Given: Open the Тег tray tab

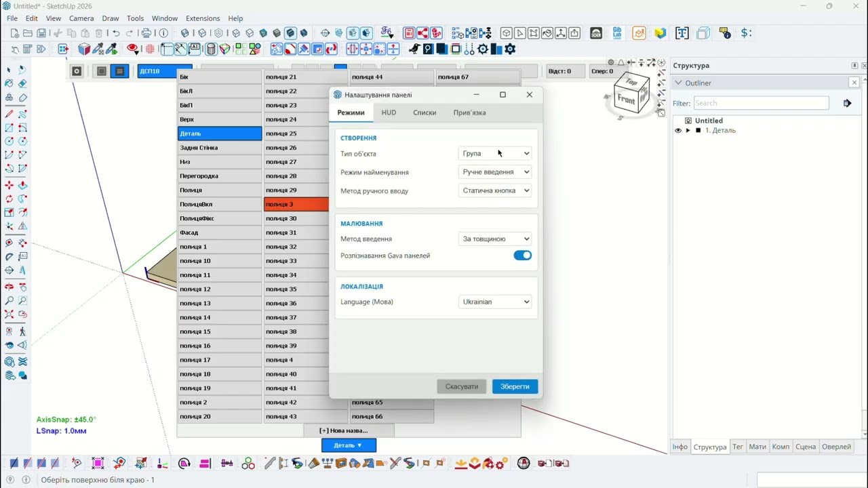Looking at the screenshot, I should click(x=738, y=447).
